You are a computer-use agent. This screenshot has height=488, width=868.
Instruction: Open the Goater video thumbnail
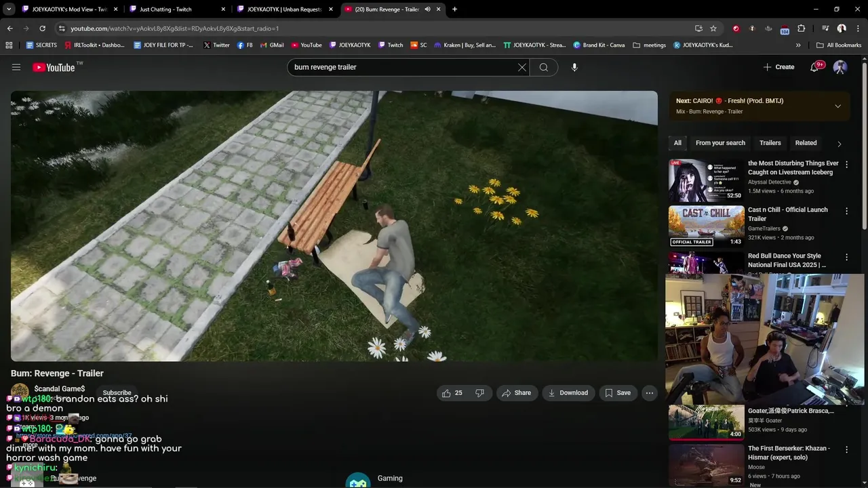point(706,422)
